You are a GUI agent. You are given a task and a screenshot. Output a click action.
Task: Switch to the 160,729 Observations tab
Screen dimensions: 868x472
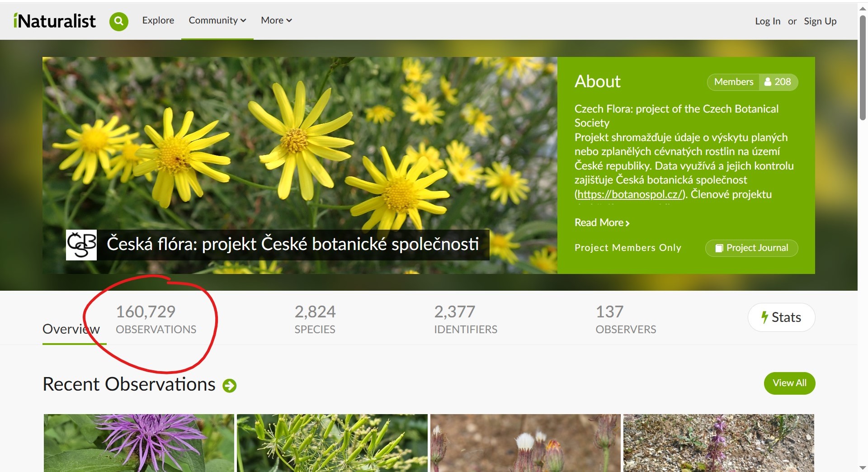click(156, 319)
